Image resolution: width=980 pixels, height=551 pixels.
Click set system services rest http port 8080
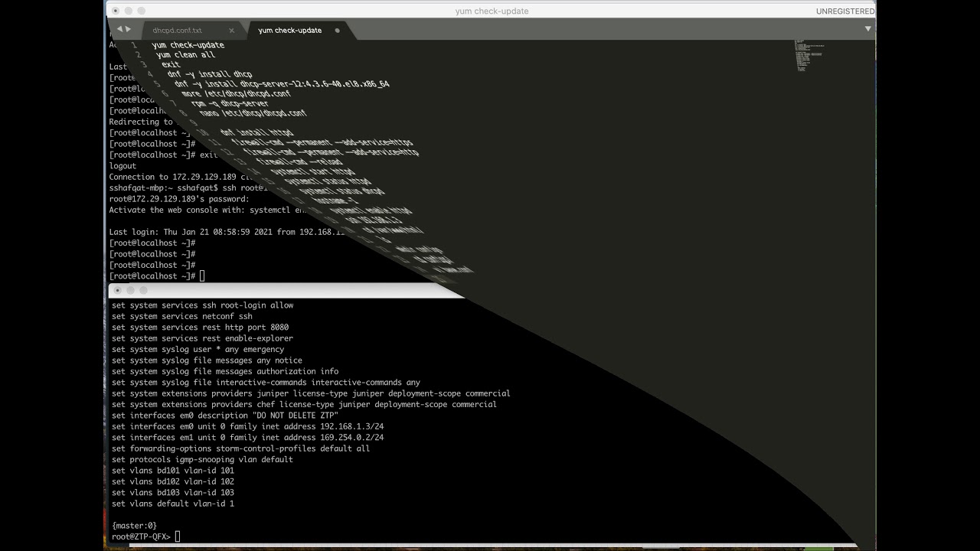pos(200,328)
